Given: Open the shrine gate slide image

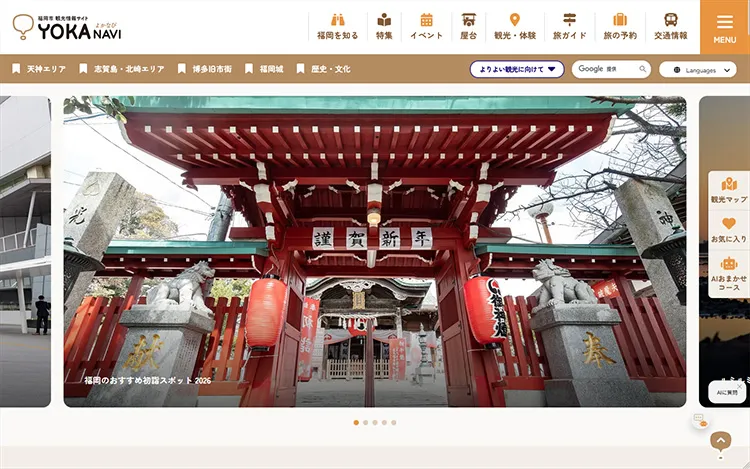Looking at the screenshot, I should [x=375, y=251].
